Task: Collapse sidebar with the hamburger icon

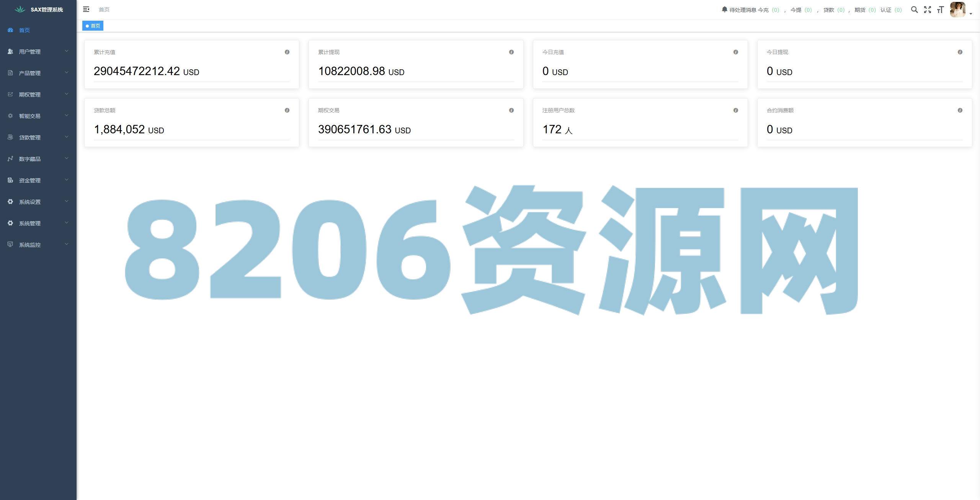Action: pyautogui.click(x=86, y=9)
